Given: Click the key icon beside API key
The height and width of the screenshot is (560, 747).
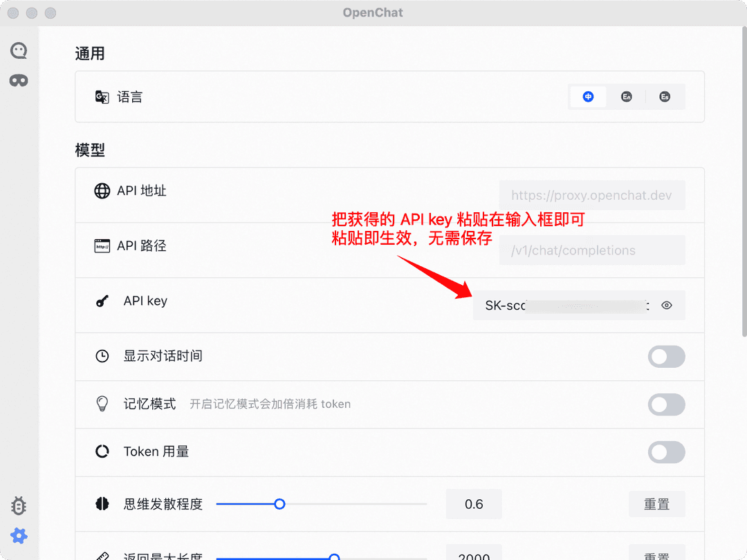Looking at the screenshot, I should 102,301.
